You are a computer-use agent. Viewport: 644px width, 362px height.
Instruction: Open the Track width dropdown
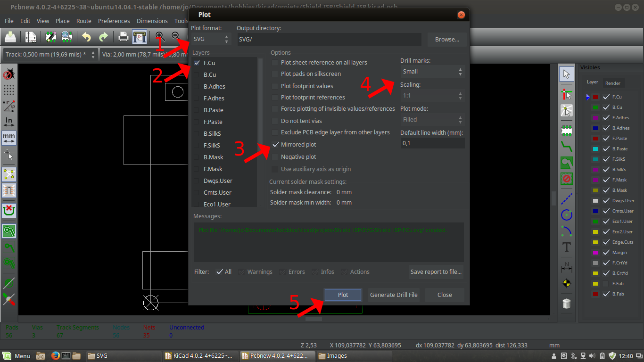pyautogui.click(x=50, y=55)
